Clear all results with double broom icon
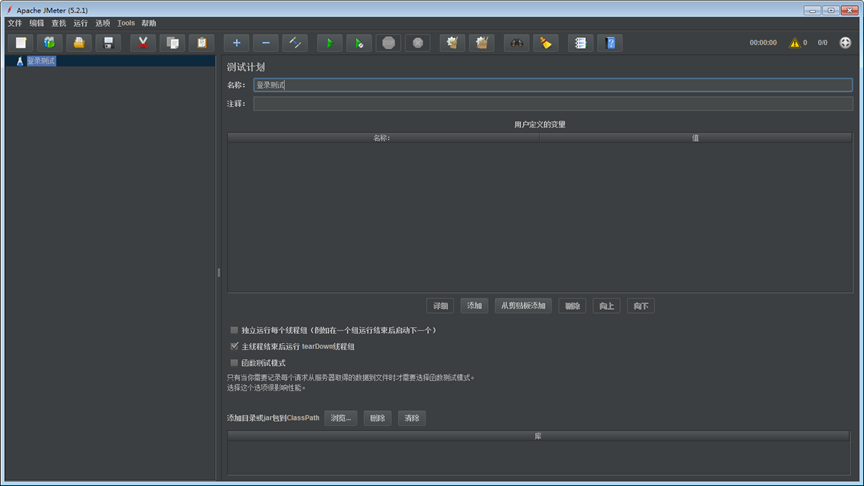Screen dimensions: 864x486 tap(482, 43)
